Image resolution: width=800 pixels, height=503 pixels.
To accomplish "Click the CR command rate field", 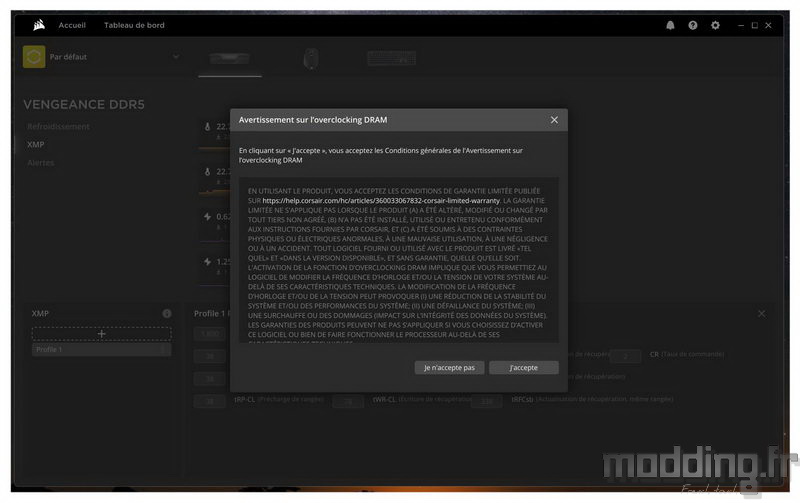I will 626,356.
